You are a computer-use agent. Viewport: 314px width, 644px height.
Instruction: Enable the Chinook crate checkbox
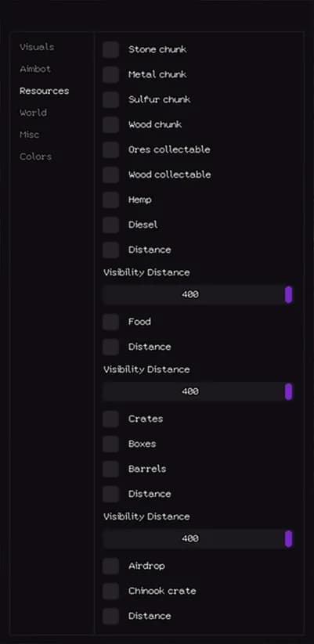(110, 591)
